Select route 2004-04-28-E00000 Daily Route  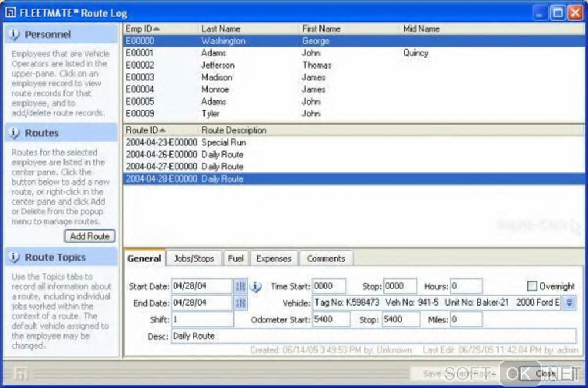(353, 179)
